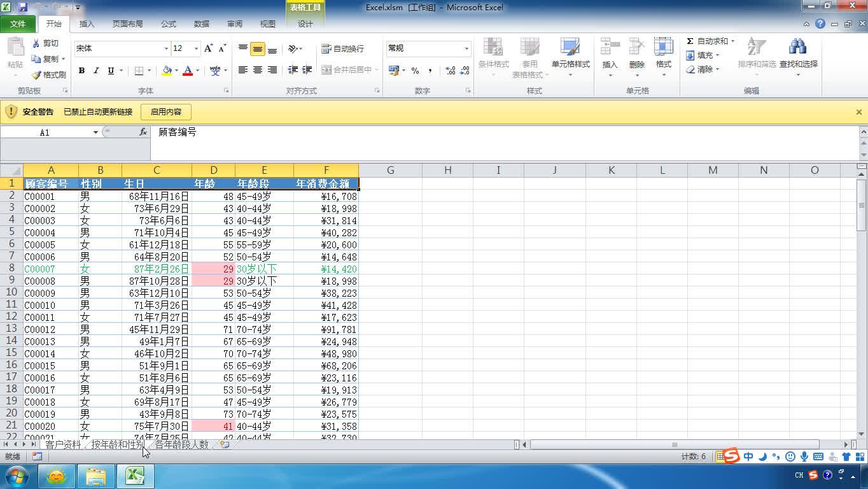Toggle Underline formatting button

pyautogui.click(x=111, y=71)
